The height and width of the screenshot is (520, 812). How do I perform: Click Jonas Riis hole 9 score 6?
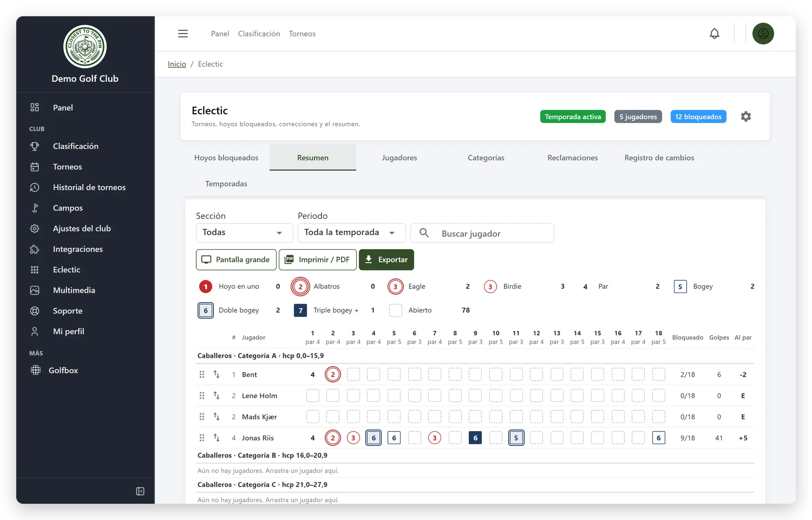tap(475, 437)
